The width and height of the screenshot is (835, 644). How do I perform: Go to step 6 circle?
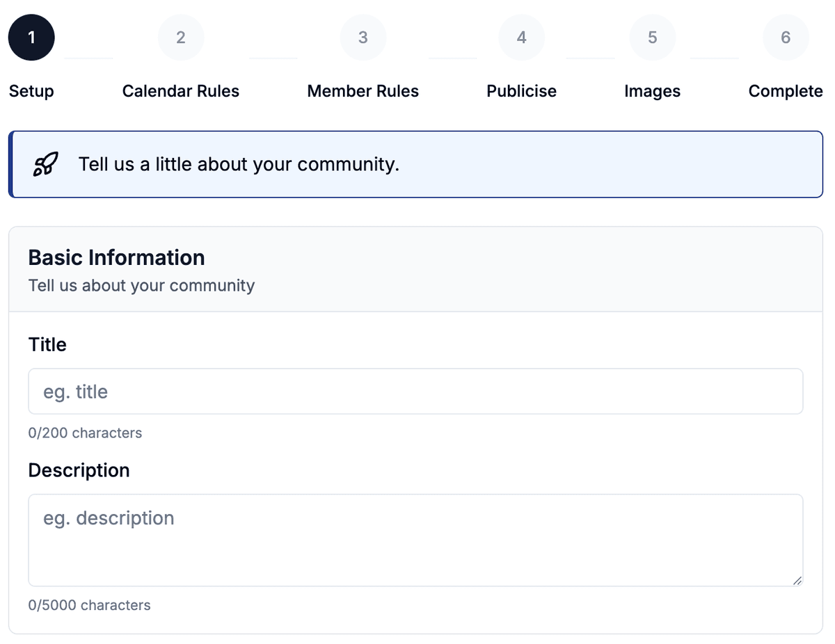click(786, 38)
